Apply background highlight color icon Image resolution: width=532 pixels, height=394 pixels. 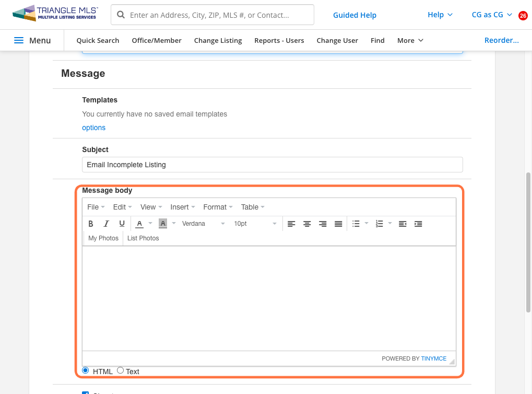tap(163, 224)
